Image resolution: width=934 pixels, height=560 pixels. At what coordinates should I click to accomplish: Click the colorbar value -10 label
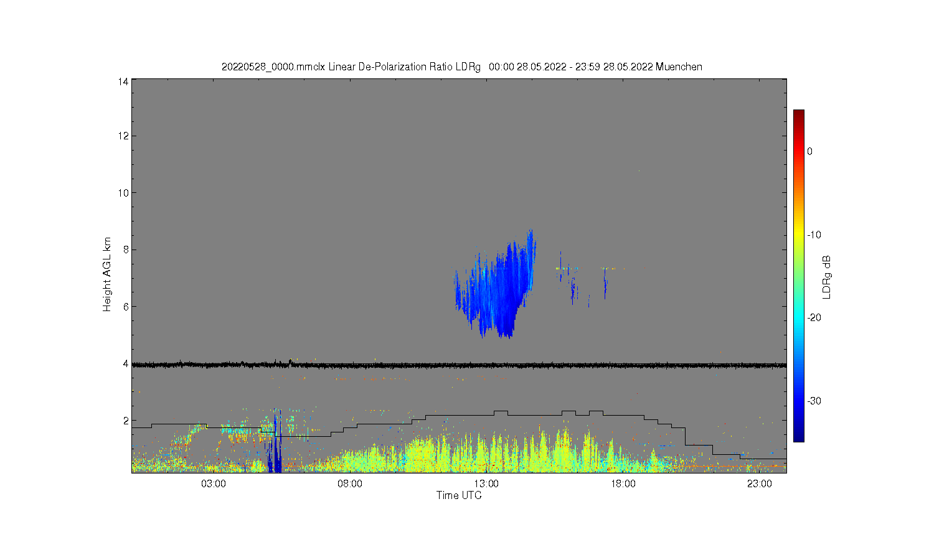coord(814,235)
